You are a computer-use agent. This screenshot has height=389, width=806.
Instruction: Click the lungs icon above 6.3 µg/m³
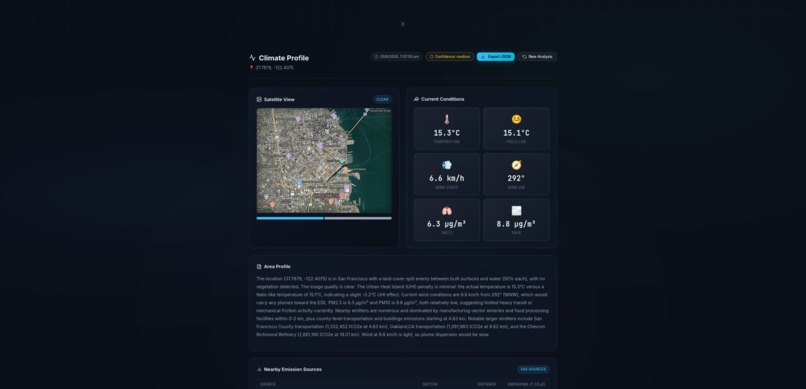(x=447, y=211)
